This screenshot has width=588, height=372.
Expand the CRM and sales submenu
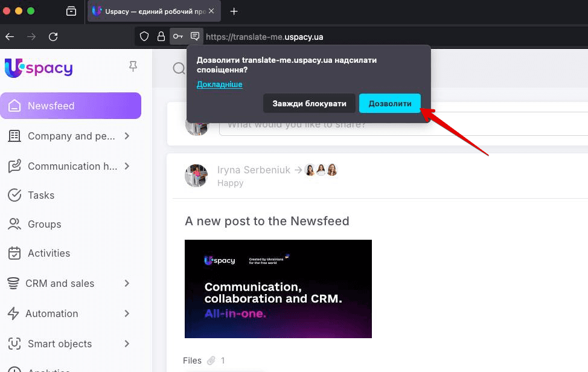click(127, 283)
